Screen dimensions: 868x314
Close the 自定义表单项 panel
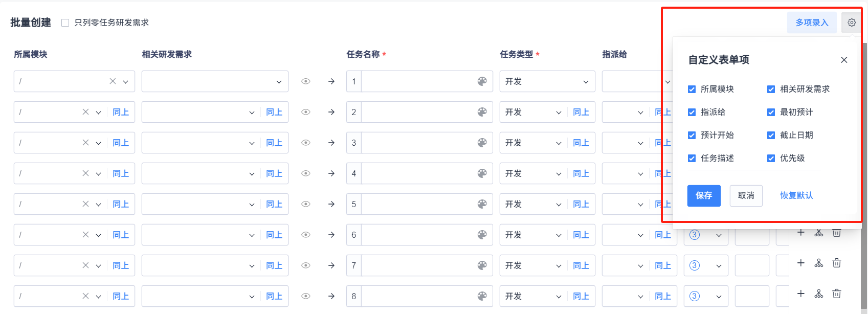[844, 60]
